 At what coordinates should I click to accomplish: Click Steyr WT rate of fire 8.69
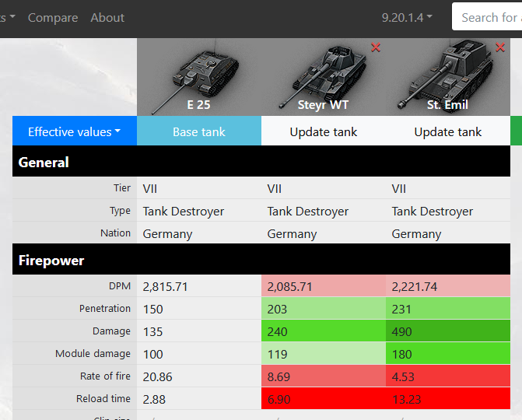pos(279,376)
